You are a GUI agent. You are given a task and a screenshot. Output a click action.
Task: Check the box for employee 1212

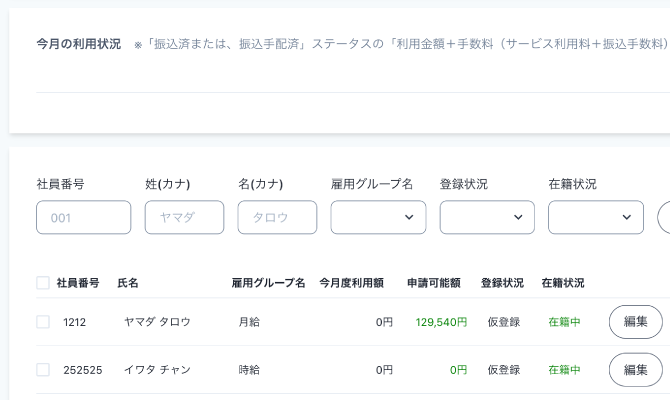[x=43, y=322]
